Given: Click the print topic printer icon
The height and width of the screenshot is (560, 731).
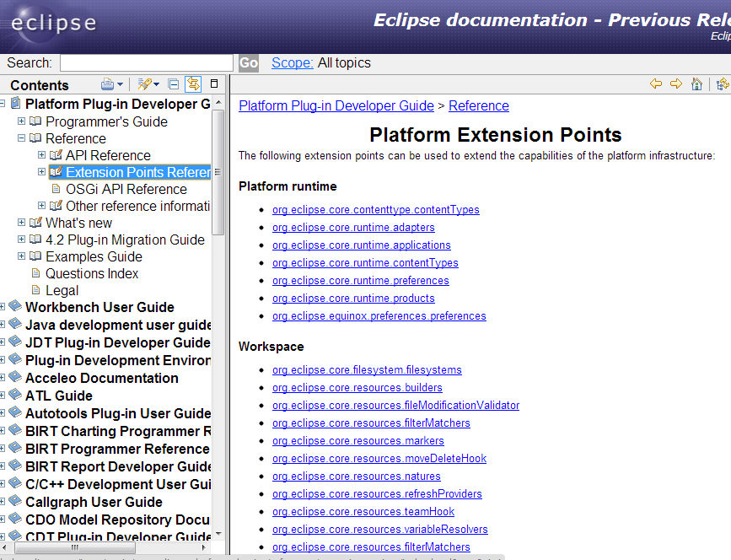Looking at the screenshot, I should pyautogui.click(x=107, y=84).
